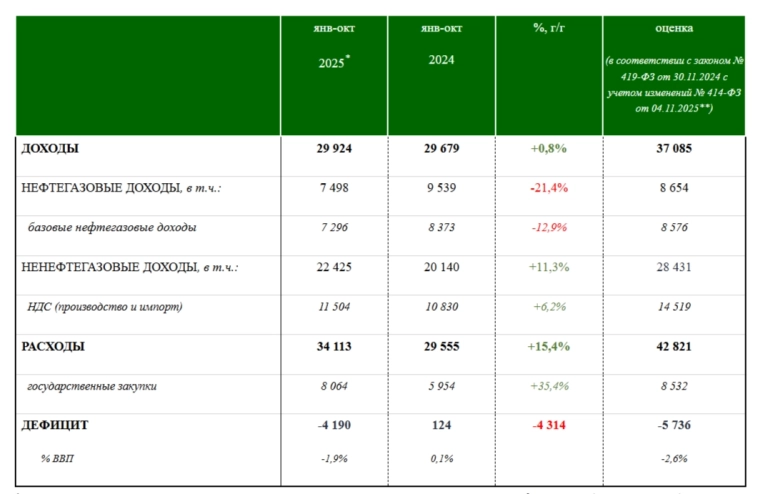This screenshot has width=758, height=494.
Task: Select the базовые нефтегазовые доходы label
Action: click(111, 227)
